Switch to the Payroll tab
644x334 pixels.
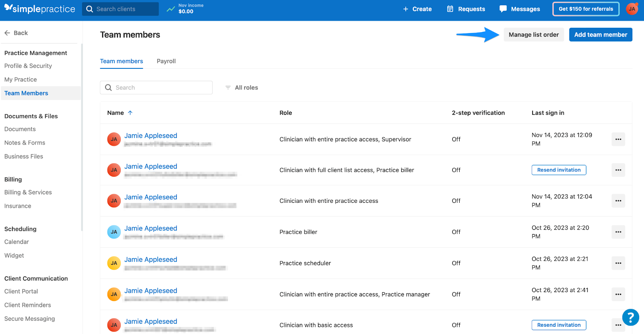click(x=166, y=61)
